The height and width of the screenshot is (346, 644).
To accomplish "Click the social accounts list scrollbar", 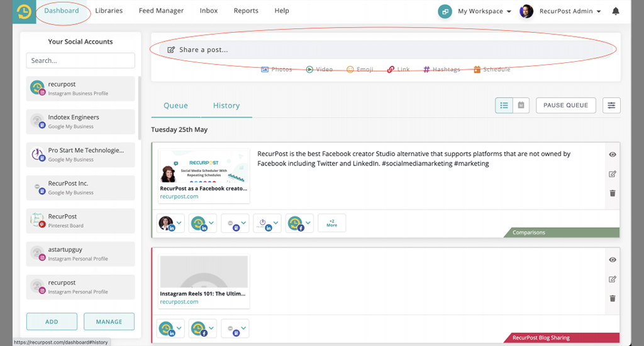I will coord(140,108).
